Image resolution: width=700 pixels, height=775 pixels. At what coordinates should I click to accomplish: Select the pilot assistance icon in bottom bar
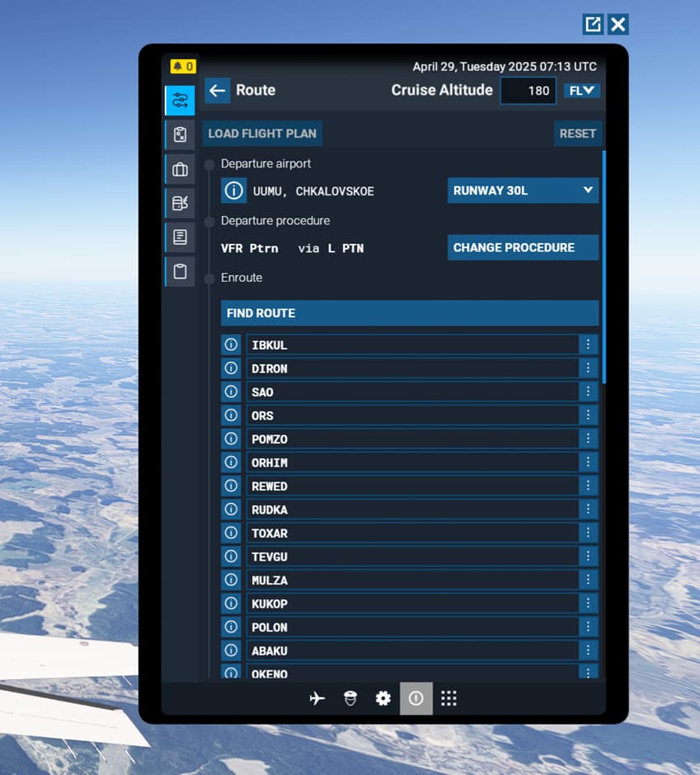(350, 698)
